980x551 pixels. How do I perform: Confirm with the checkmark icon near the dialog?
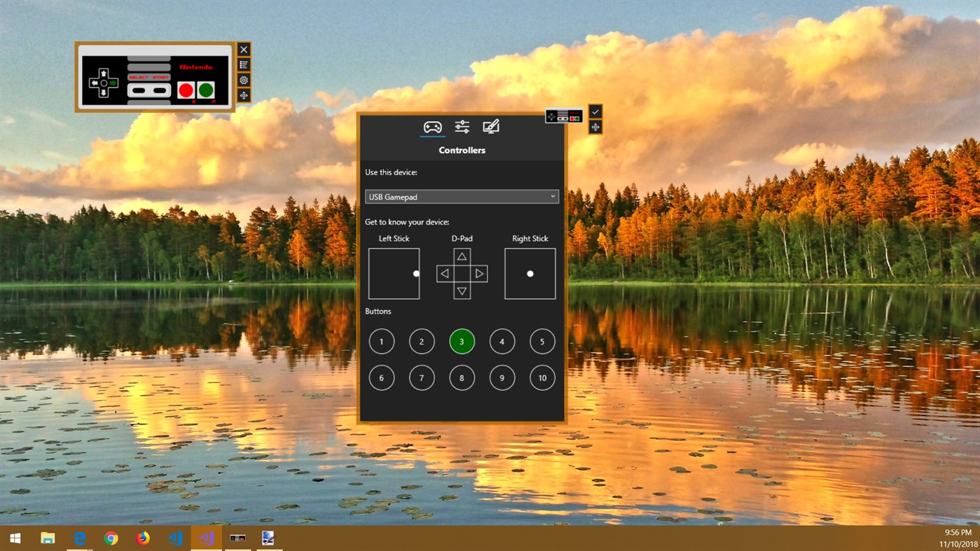coord(595,111)
